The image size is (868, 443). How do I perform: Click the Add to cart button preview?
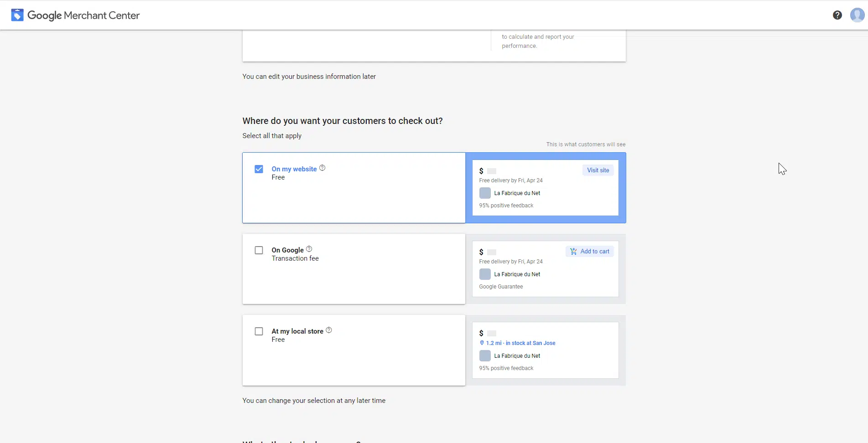[590, 252]
